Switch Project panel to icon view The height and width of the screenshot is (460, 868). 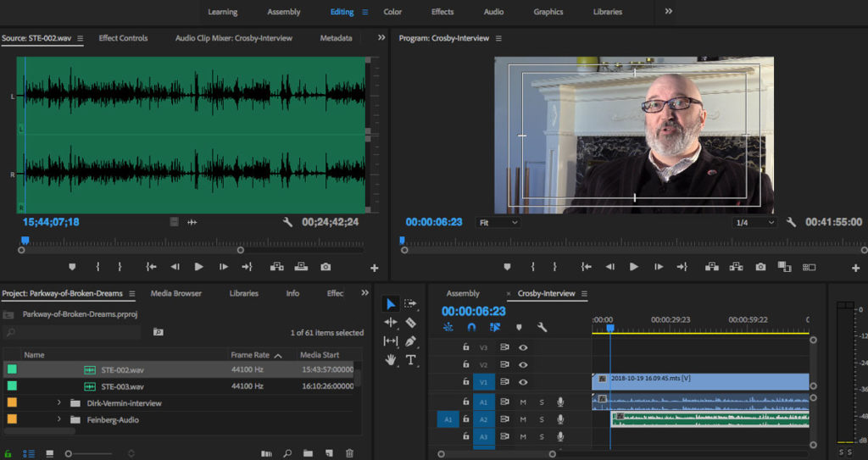(x=49, y=454)
